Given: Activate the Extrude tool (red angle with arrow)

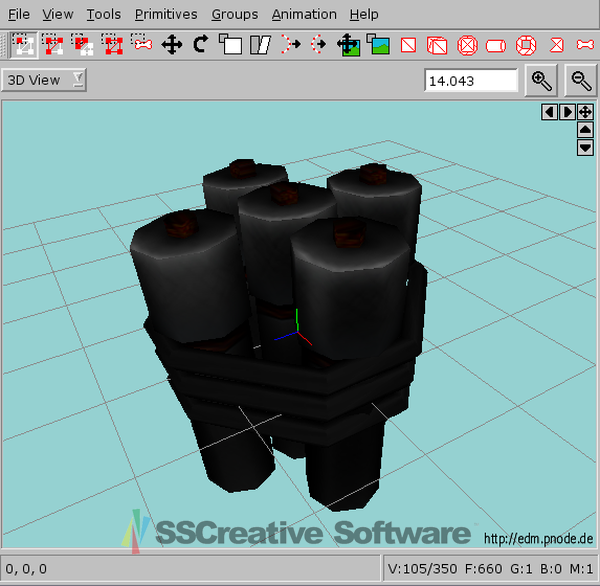Looking at the screenshot, I should coord(290,45).
